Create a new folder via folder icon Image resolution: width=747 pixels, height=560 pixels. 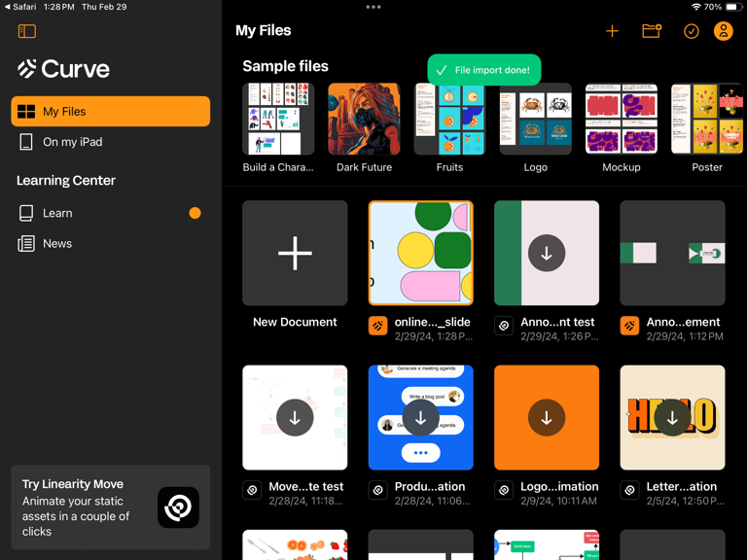(652, 31)
